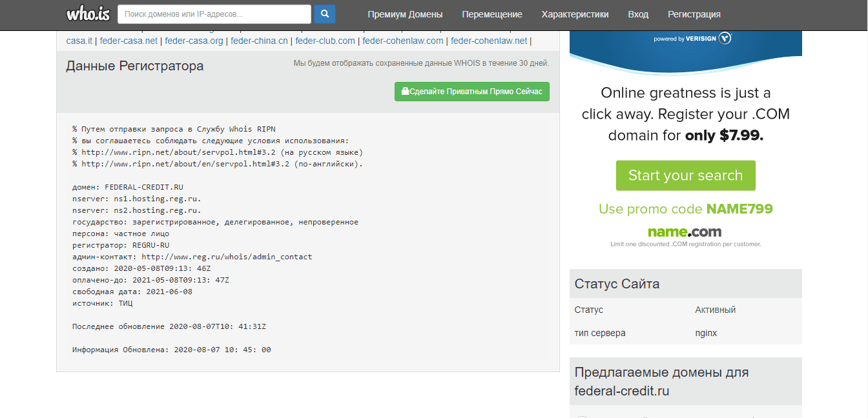
Task: Click the Start your search button
Action: pyautogui.click(x=685, y=175)
